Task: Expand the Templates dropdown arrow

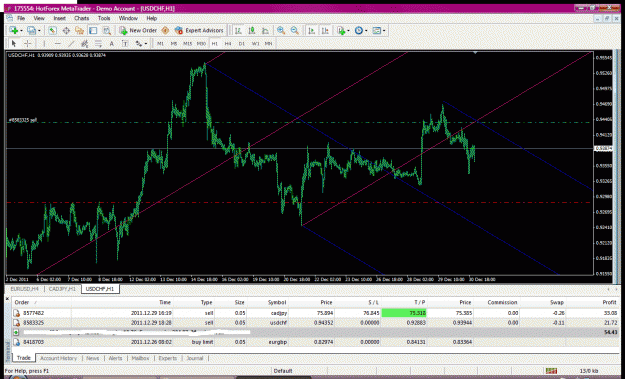Action: tap(383, 31)
